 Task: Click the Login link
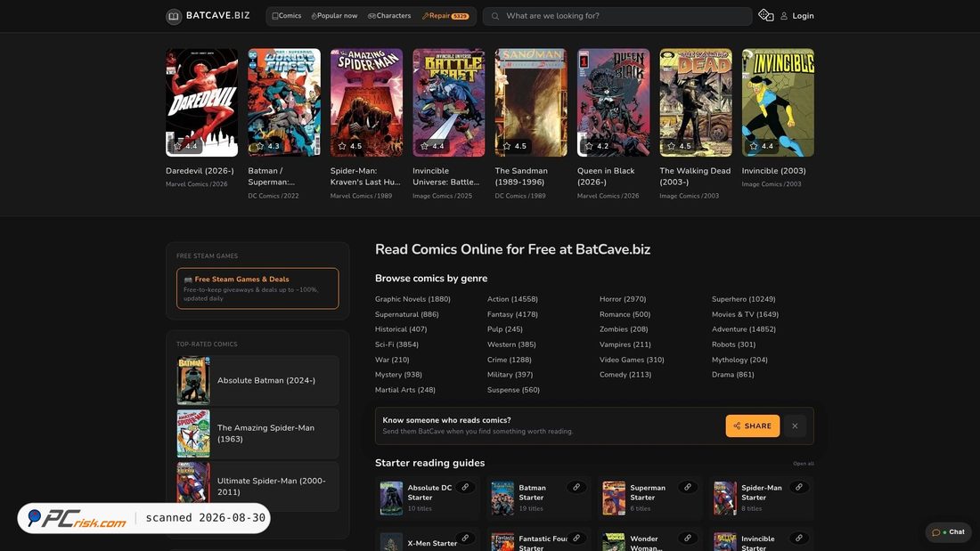[x=803, y=16]
